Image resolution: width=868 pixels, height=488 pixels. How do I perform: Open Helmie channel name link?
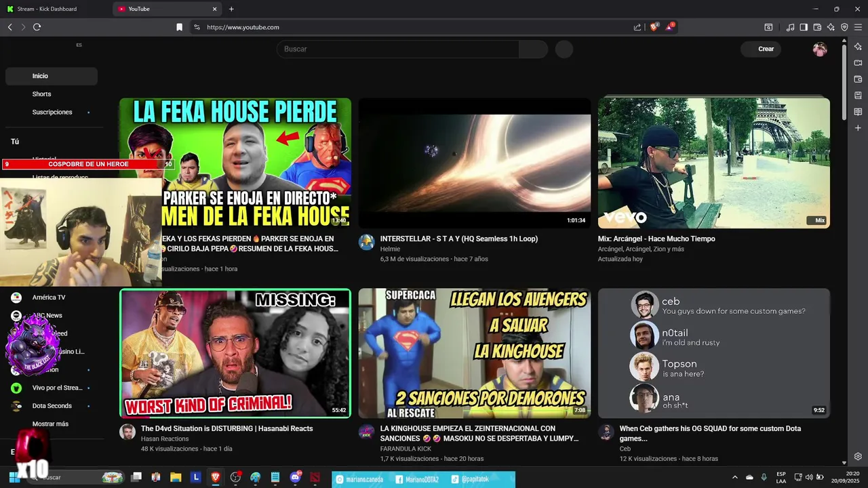(390, 249)
